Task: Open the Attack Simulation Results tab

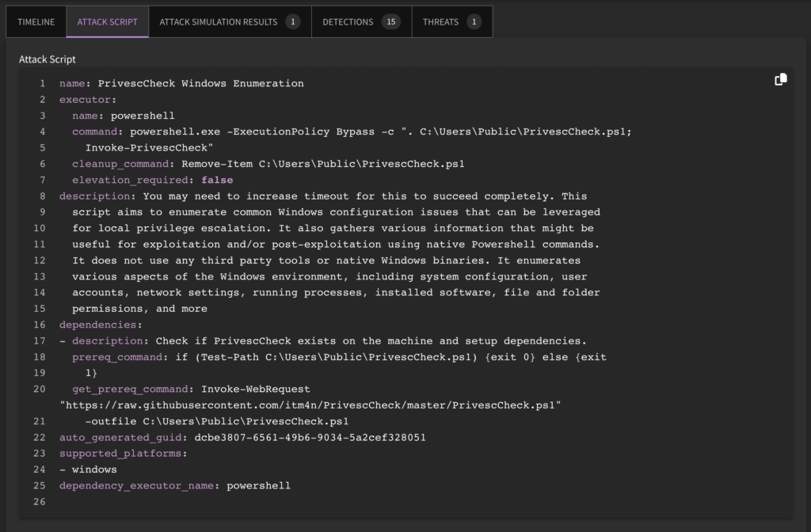Action: 230,21
